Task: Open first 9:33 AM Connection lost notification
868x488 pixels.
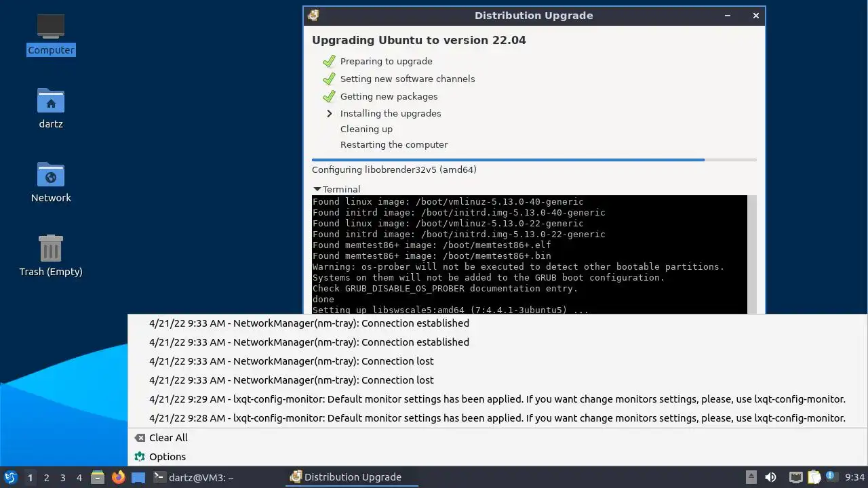Action: 497,361
